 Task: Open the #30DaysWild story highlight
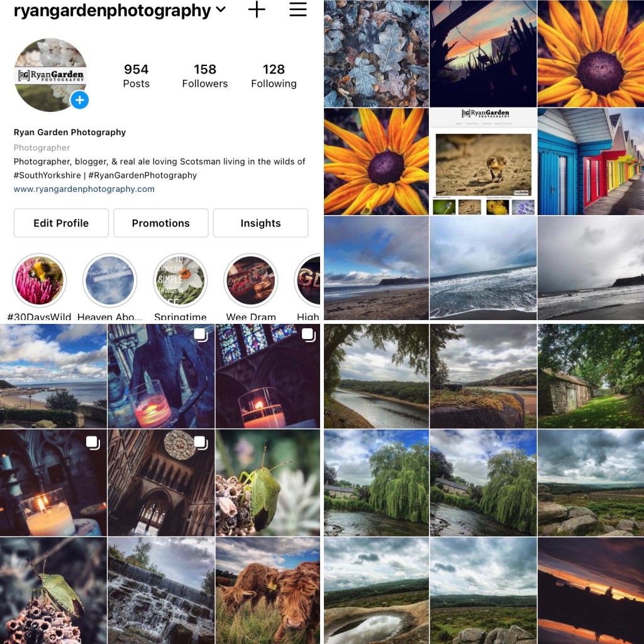(39, 280)
